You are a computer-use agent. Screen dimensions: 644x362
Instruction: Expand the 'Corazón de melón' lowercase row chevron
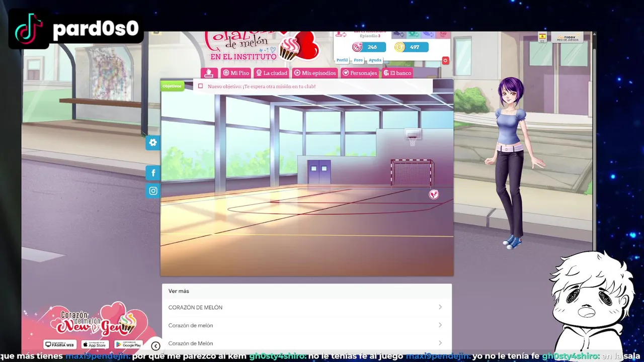pyautogui.click(x=440, y=325)
